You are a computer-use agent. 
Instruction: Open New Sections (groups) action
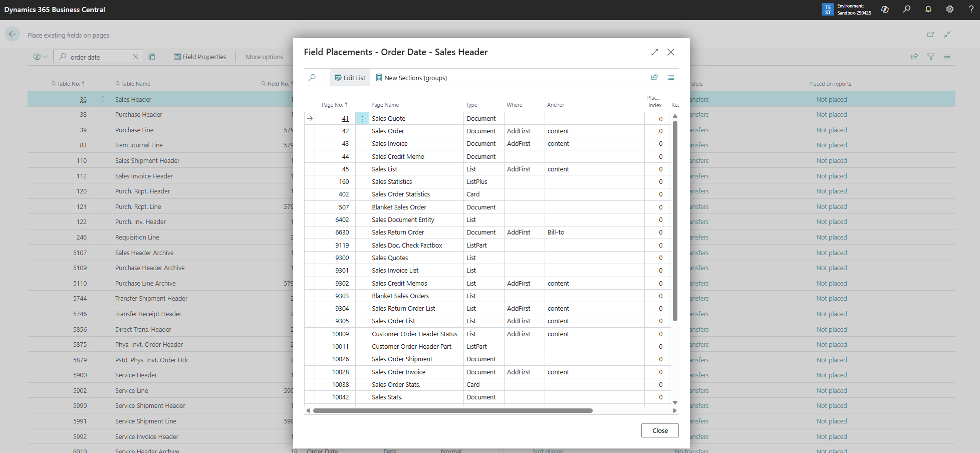411,78
